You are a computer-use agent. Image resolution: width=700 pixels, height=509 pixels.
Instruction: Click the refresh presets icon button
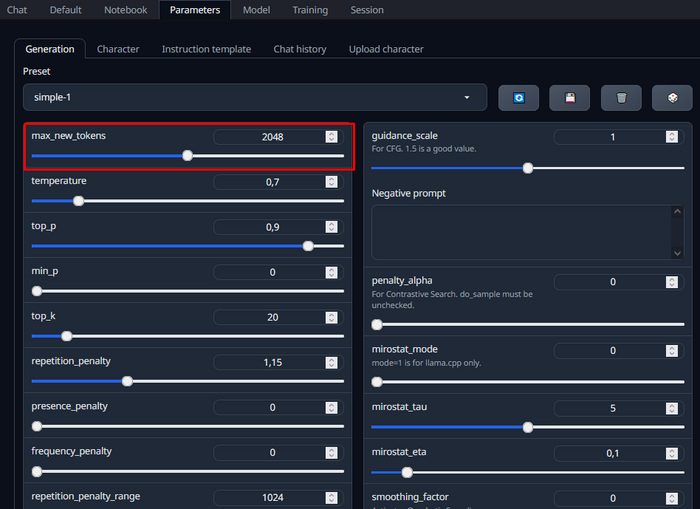pos(518,98)
